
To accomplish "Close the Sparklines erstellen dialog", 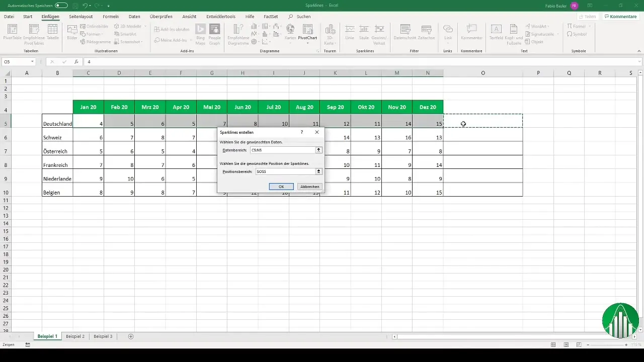I will [317, 132].
